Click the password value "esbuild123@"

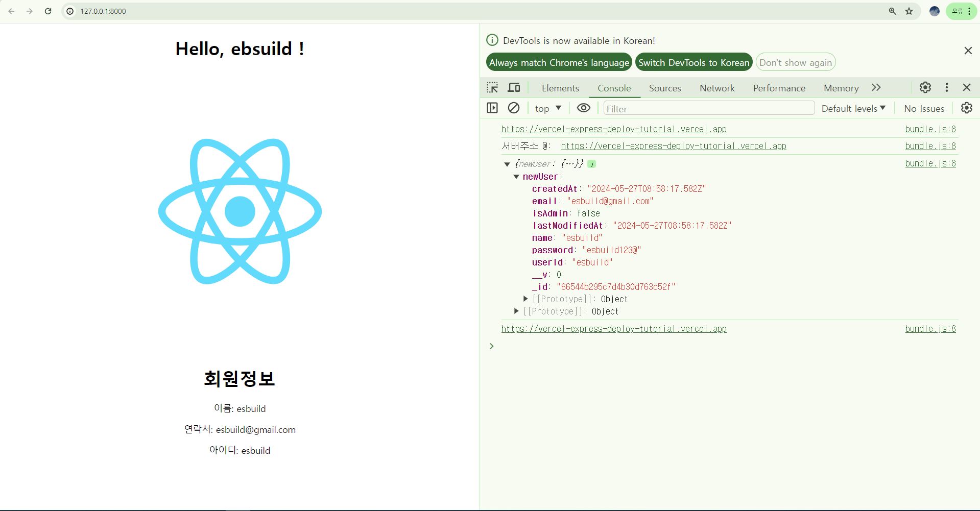click(x=611, y=250)
